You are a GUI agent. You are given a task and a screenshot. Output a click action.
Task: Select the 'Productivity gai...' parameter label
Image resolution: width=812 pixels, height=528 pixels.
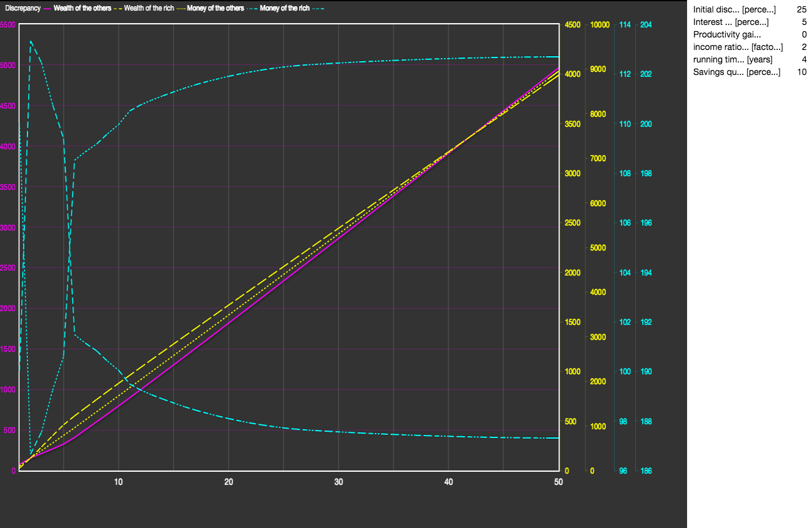(727, 34)
